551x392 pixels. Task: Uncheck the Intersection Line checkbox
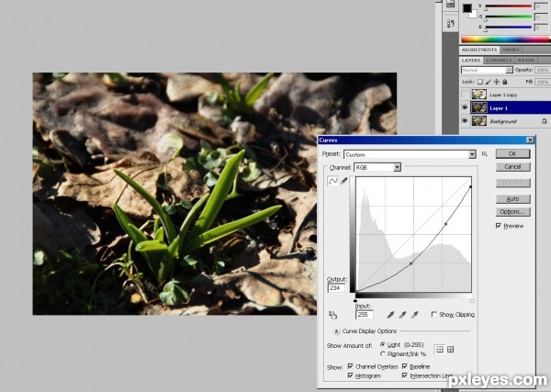pos(405,375)
